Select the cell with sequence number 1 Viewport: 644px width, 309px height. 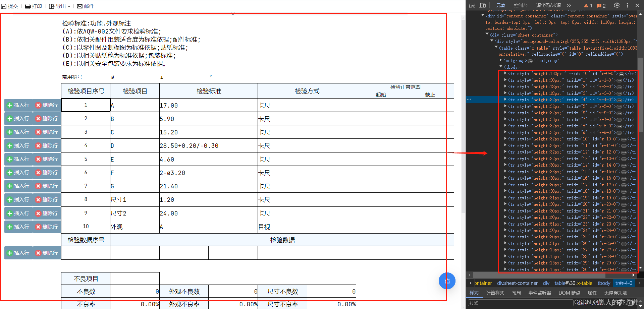86,105
